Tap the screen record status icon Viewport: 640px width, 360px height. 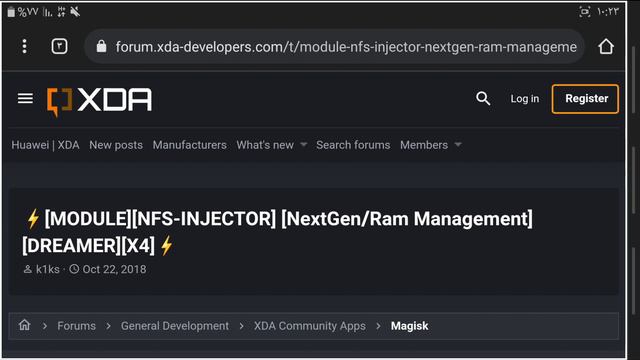point(585,12)
